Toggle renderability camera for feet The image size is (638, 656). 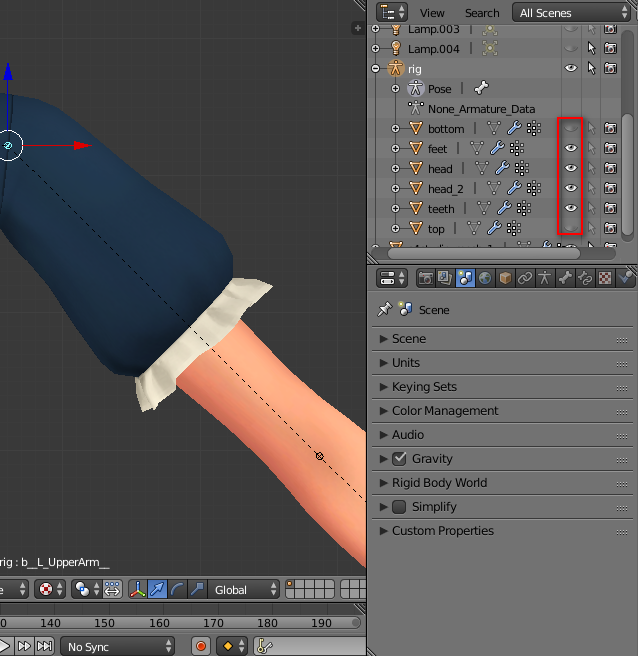(x=610, y=148)
